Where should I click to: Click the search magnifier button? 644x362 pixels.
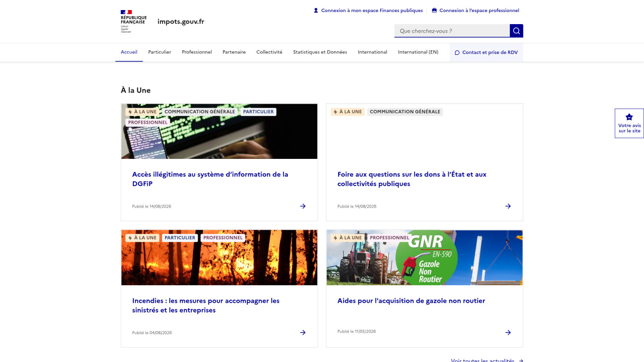coord(516,31)
